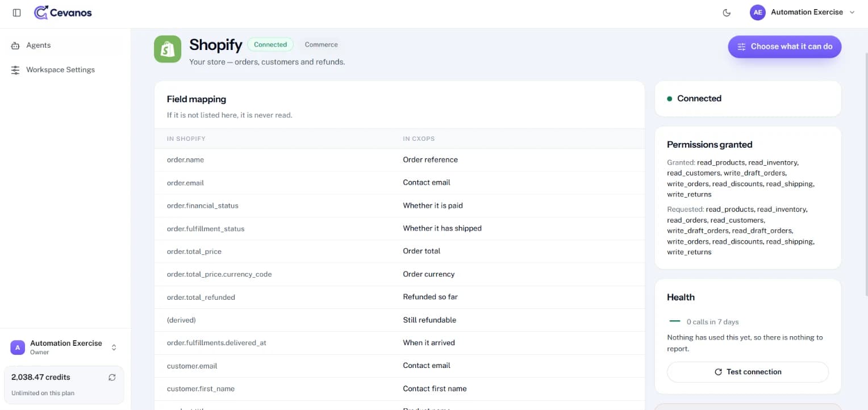
Task: Click customer.email field
Action: (192, 366)
